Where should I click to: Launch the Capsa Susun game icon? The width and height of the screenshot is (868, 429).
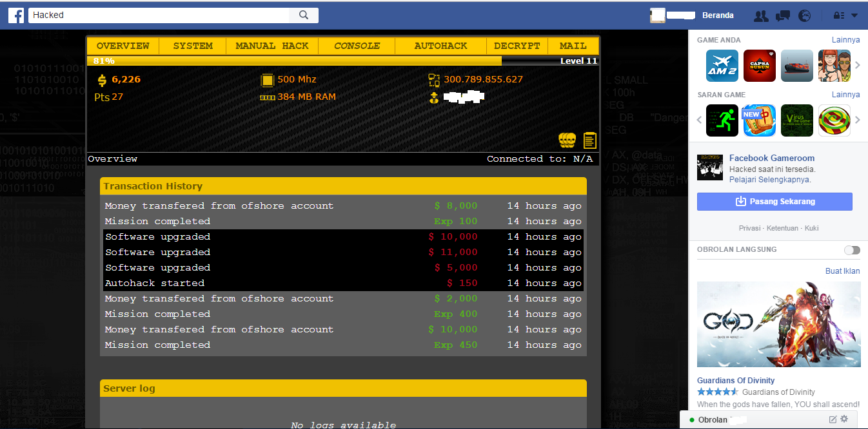tap(759, 66)
